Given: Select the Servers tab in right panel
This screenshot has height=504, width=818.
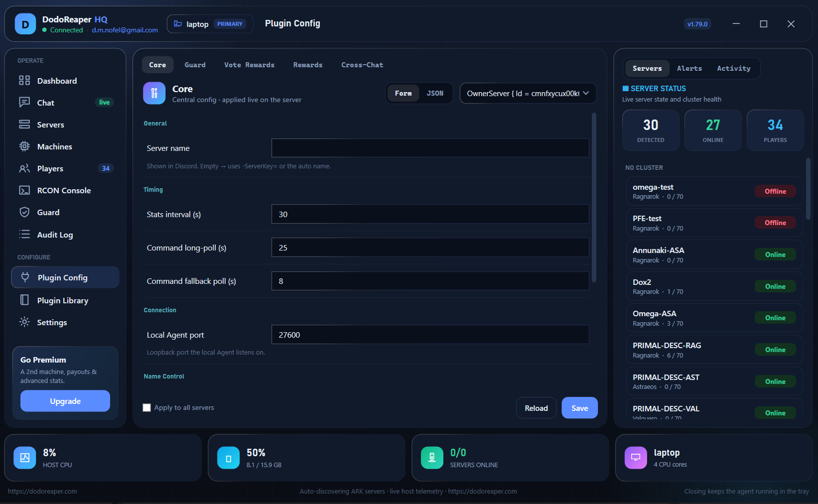Looking at the screenshot, I should [x=647, y=68].
